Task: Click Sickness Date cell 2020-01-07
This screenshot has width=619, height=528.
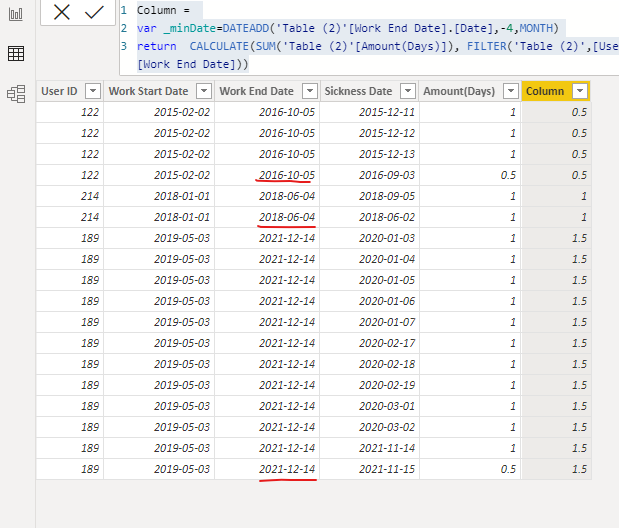Action: [x=370, y=322]
